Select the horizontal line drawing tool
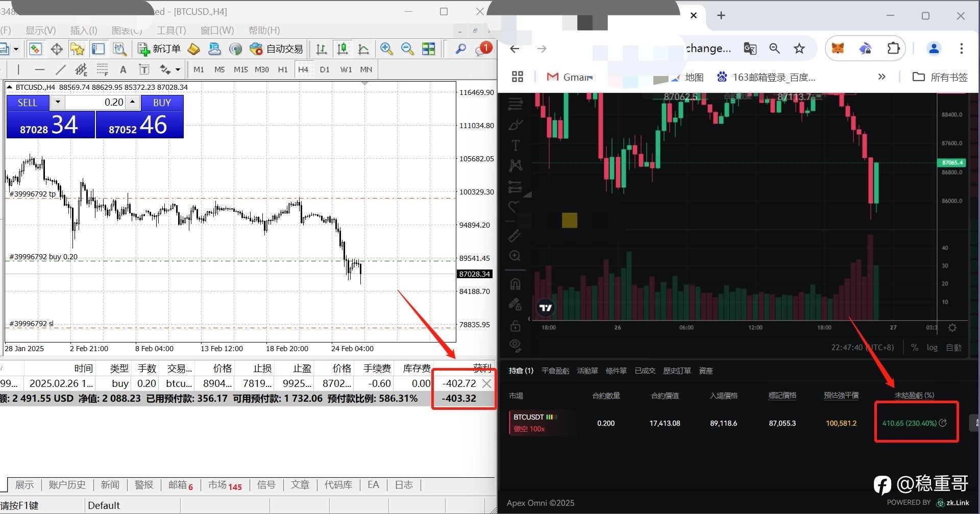Screen dimensions: 980x514 tap(40, 69)
